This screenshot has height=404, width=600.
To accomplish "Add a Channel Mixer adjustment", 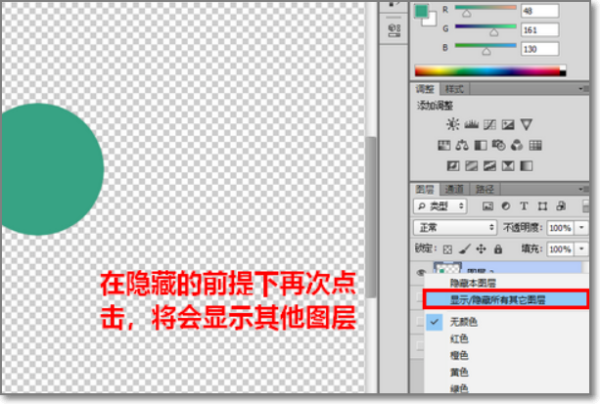I will [x=517, y=145].
